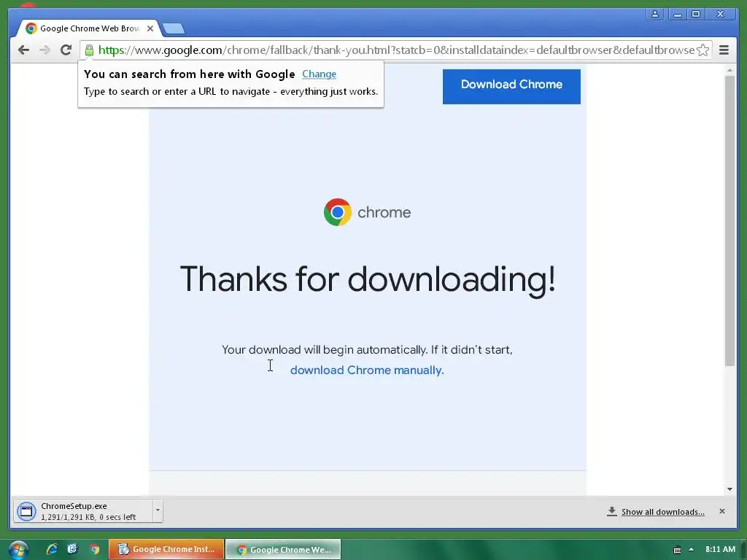Switch to Google Chrome Web Browser taskbar button
Screen dimensions: 747x560
click(x=283, y=549)
